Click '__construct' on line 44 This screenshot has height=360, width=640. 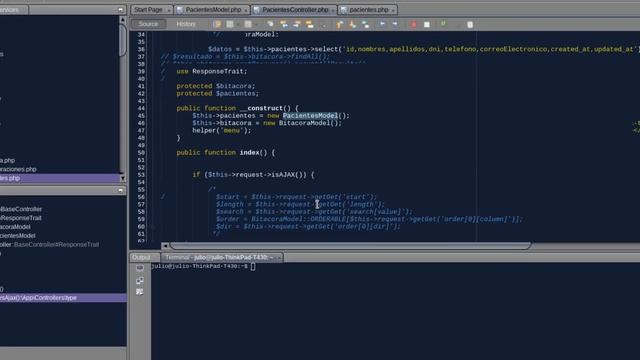261,108
